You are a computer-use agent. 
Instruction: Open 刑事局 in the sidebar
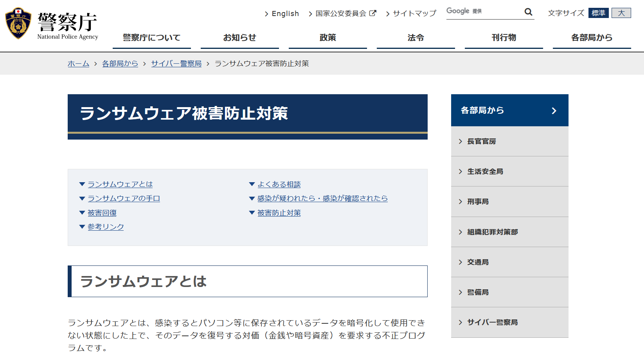510,202
